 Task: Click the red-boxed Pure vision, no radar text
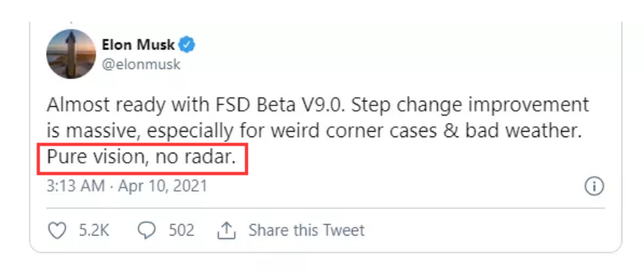pos(142,158)
